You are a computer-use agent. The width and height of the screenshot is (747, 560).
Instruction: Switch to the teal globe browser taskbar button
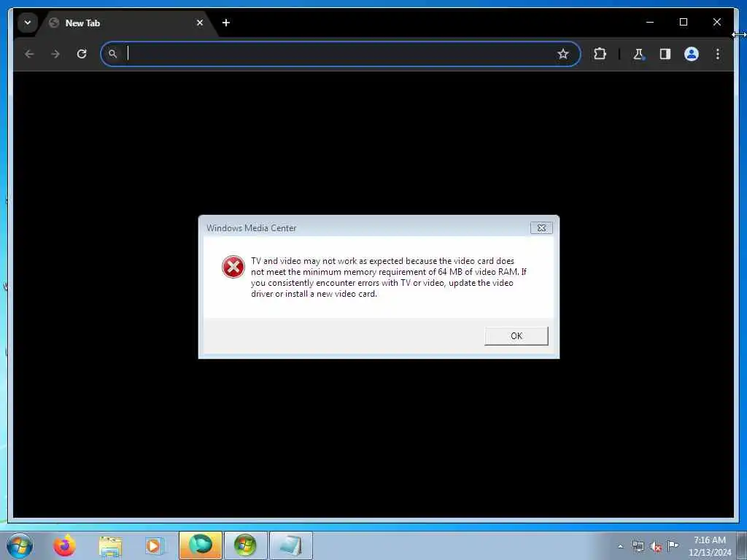[x=201, y=545]
